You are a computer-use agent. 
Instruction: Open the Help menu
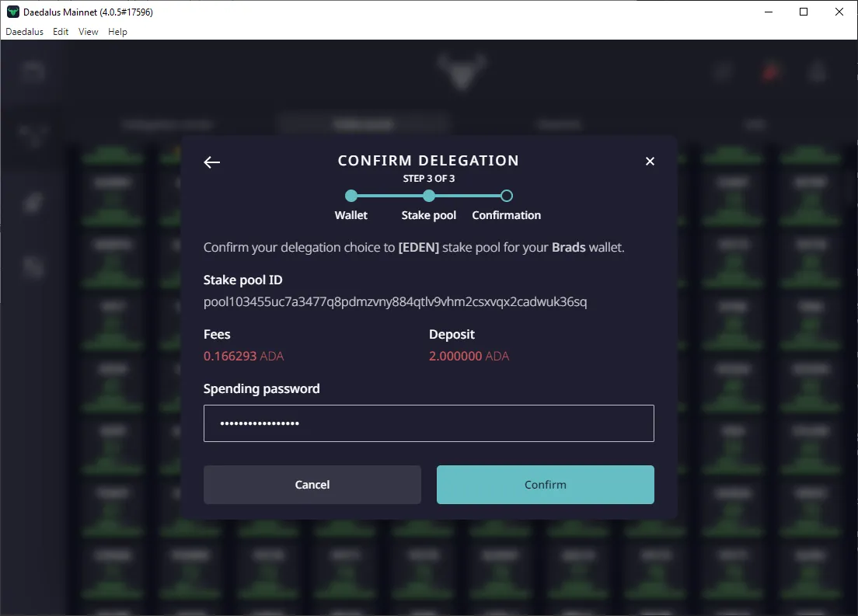(117, 32)
